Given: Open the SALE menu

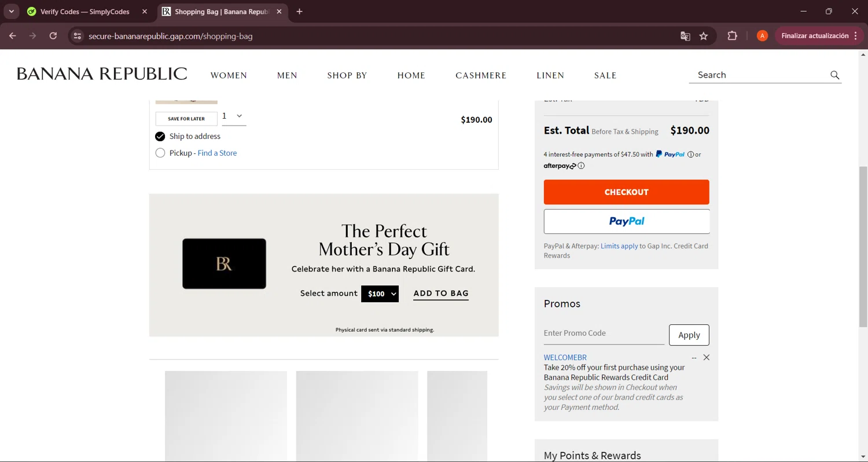Looking at the screenshot, I should 605,75.
